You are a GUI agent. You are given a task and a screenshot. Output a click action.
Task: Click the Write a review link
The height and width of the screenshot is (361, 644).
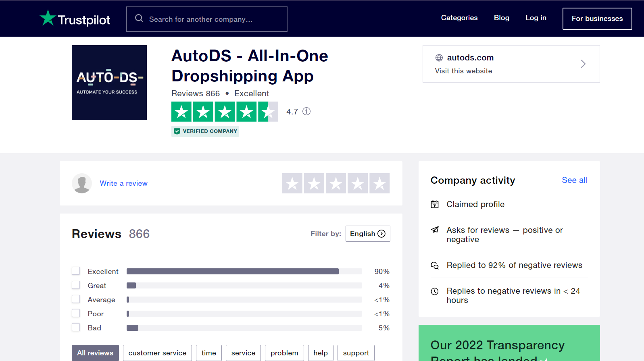coord(124,183)
